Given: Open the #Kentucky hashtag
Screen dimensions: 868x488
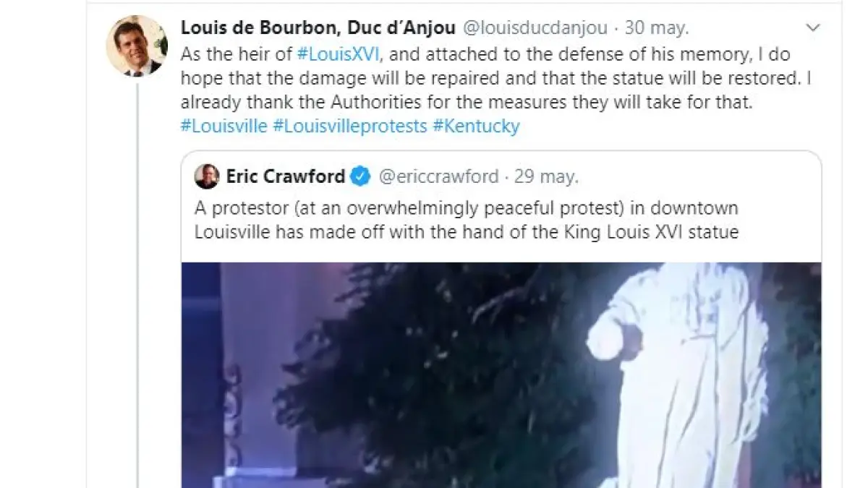Looking at the screenshot, I should click(x=477, y=126).
